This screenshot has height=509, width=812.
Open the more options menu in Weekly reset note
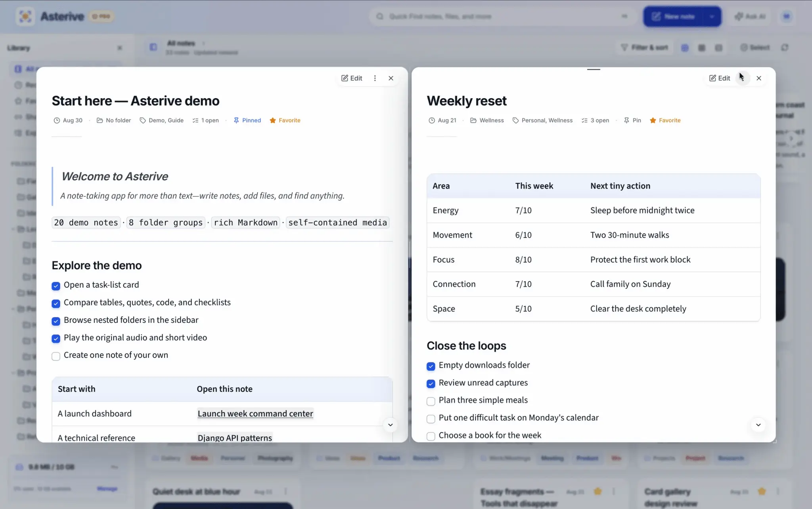coord(742,78)
